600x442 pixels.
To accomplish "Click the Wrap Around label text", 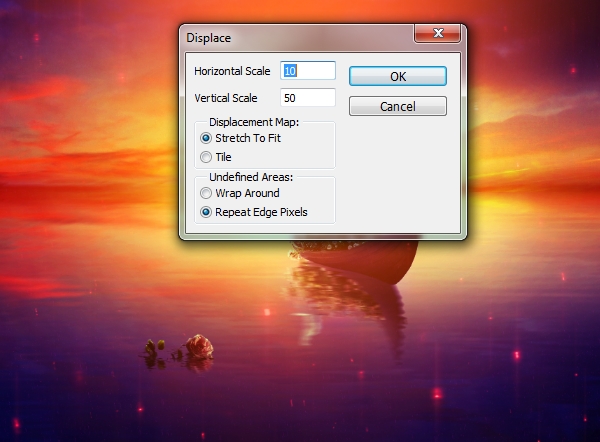I will (247, 193).
